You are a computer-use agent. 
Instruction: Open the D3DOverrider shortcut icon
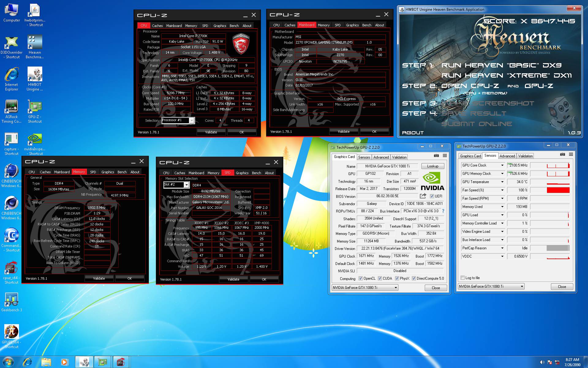(x=12, y=48)
